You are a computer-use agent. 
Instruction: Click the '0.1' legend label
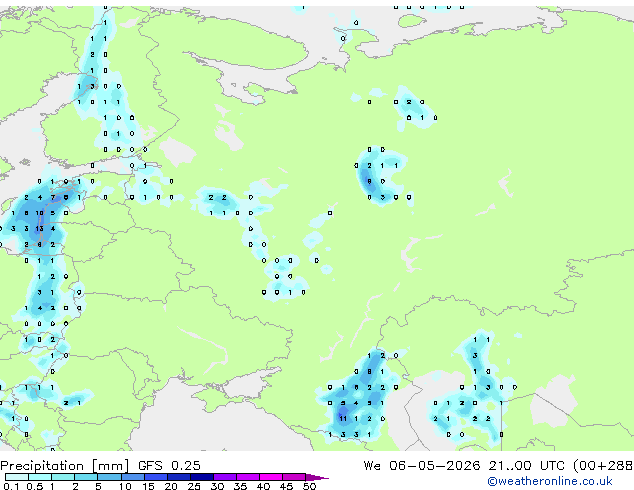tap(11, 486)
